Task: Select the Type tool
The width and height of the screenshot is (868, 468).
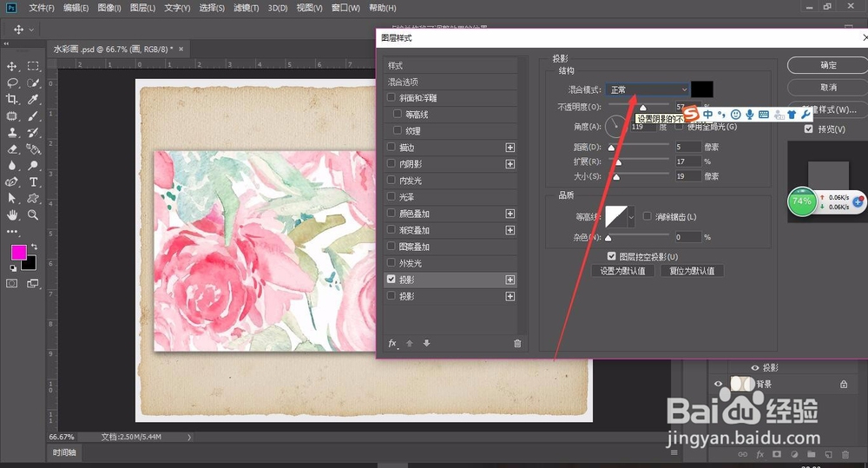Action: (33, 181)
